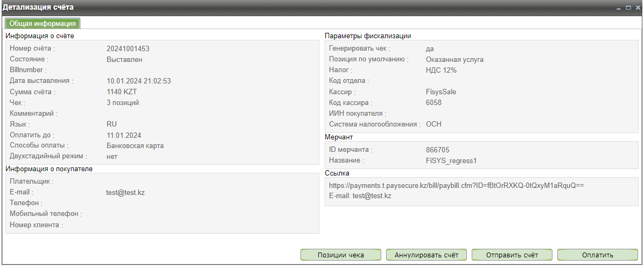Click the paysecure payment link URL
644x266 pixels.
[x=456, y=185]
